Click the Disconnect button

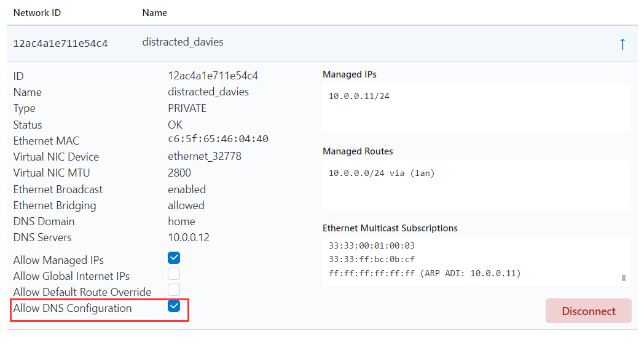click(588, 311)
